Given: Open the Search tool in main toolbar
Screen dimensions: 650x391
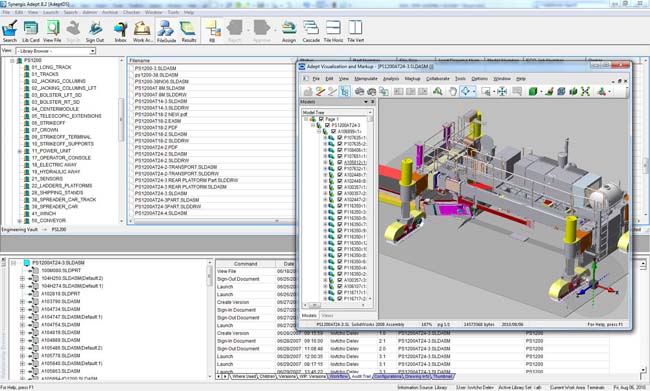Looking at the screenshot, I should 10,32.
